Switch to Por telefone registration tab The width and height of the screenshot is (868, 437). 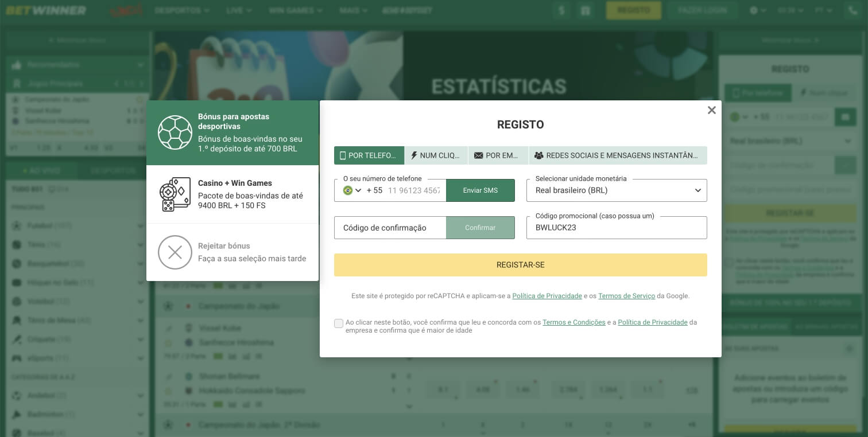369,155
